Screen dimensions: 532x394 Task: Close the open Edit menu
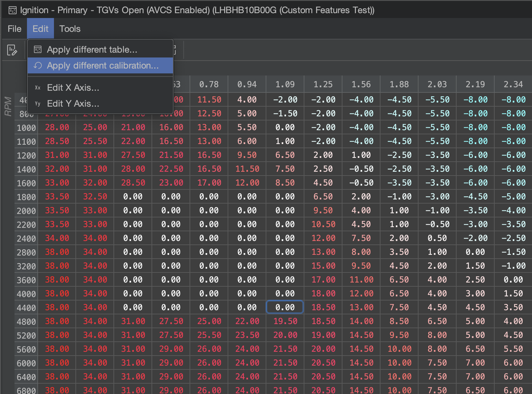click(x=40, y=29)
